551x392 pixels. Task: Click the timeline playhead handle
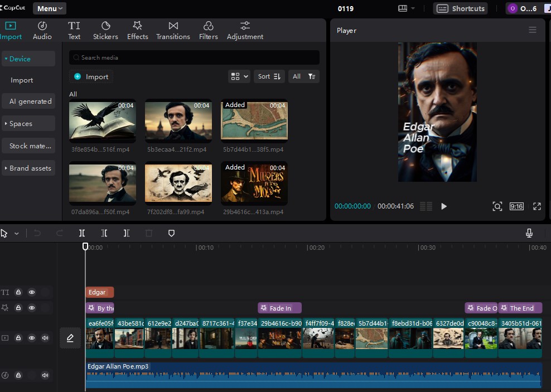point(85,246)
